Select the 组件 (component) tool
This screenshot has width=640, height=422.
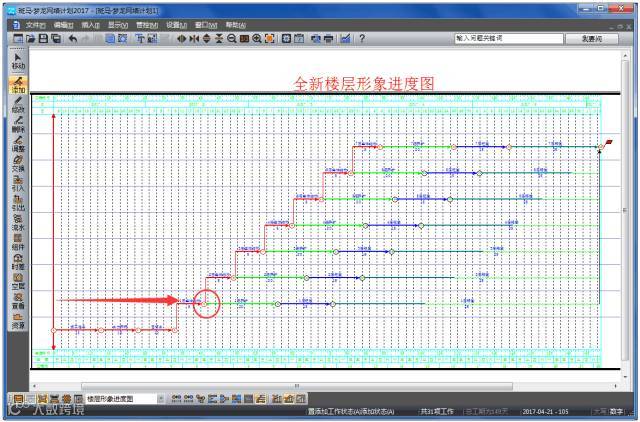point(18,242)
